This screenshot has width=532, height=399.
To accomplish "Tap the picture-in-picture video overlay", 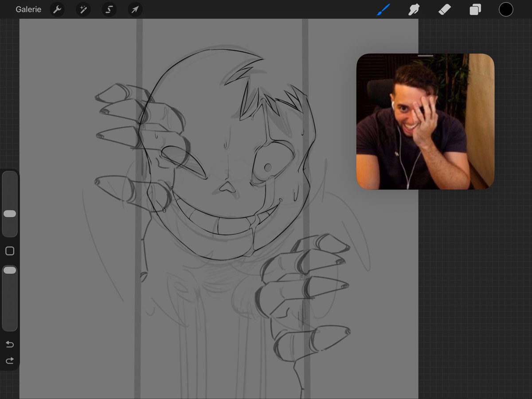I will [x=425, y=121].
